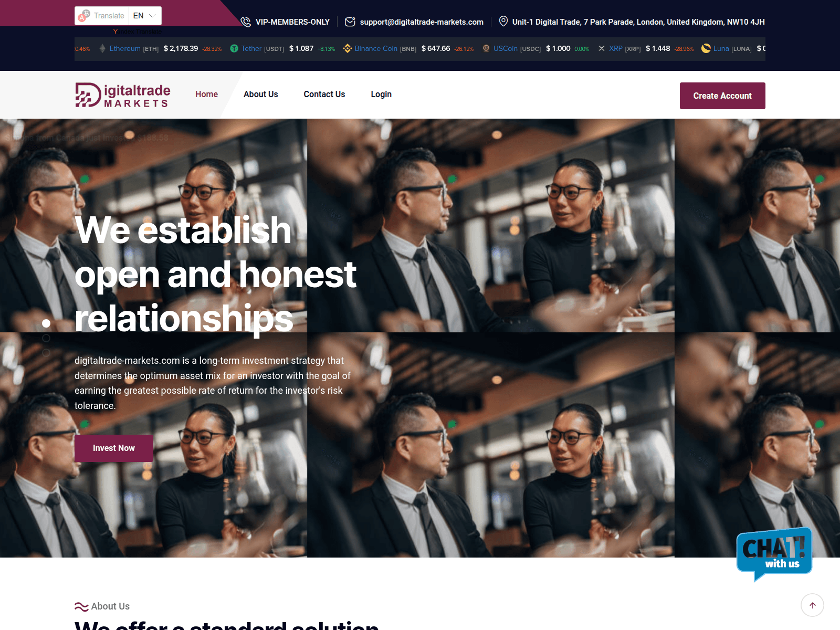Click the Binance Coin icon in ticker
Viewport: 840px width, 630px height.
[x=348, y=48]
